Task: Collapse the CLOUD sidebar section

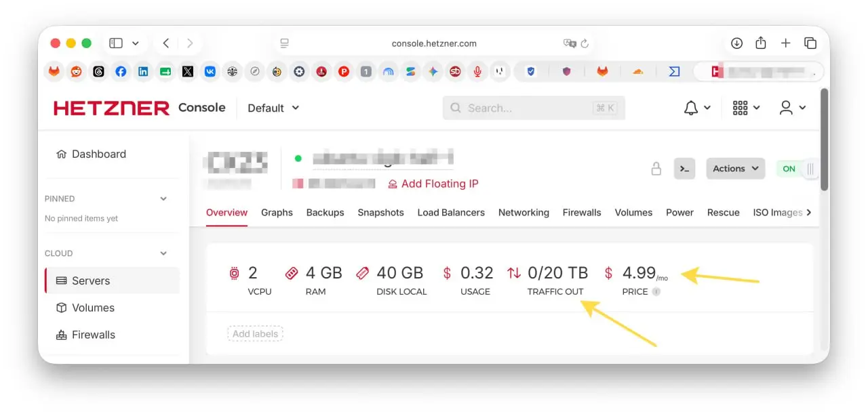Action: pyautogui.click(x=163, y=253)
